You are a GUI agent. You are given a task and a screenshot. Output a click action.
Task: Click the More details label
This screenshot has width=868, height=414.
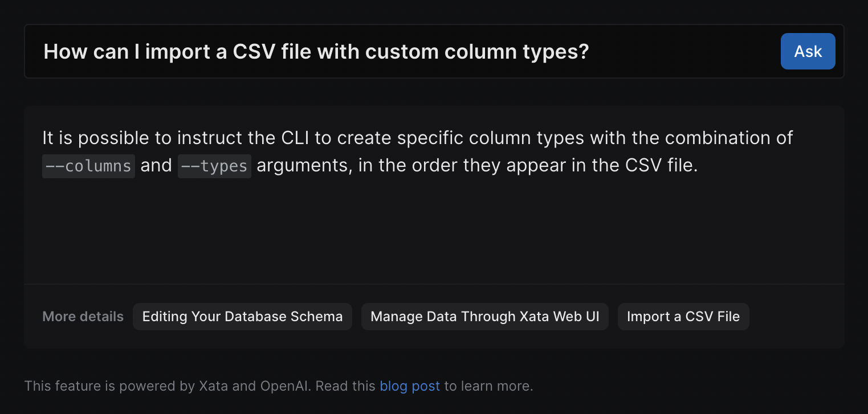[83, 317]
